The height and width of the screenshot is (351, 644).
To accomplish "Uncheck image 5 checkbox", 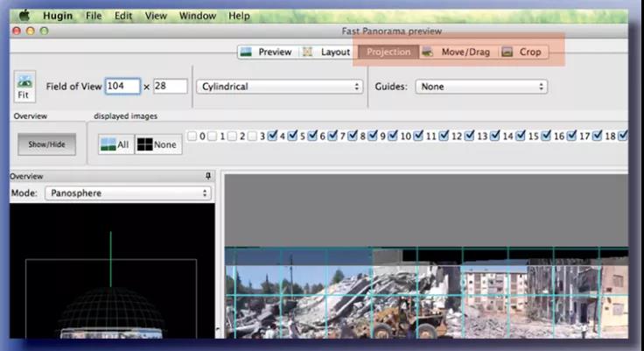I will point(291,136).
